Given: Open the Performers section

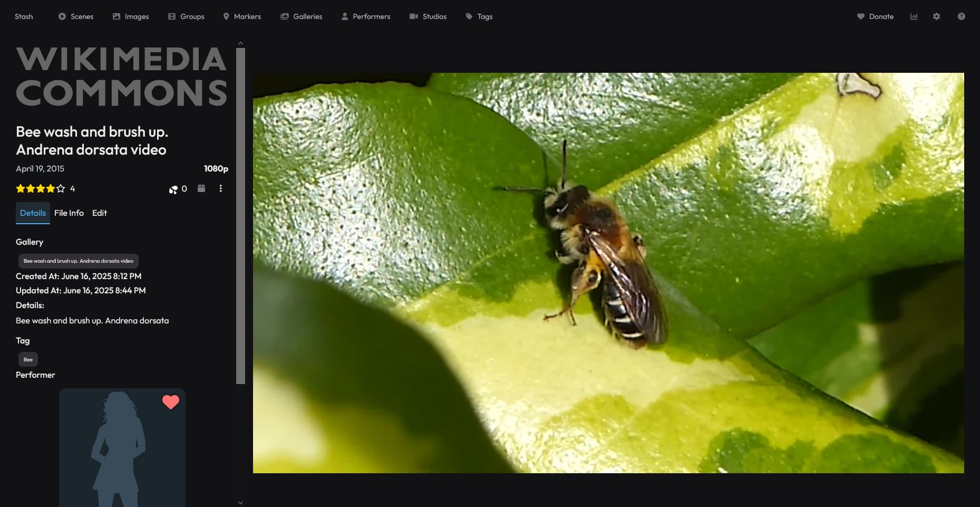Looking at the screenshot, I should point(366,16).
